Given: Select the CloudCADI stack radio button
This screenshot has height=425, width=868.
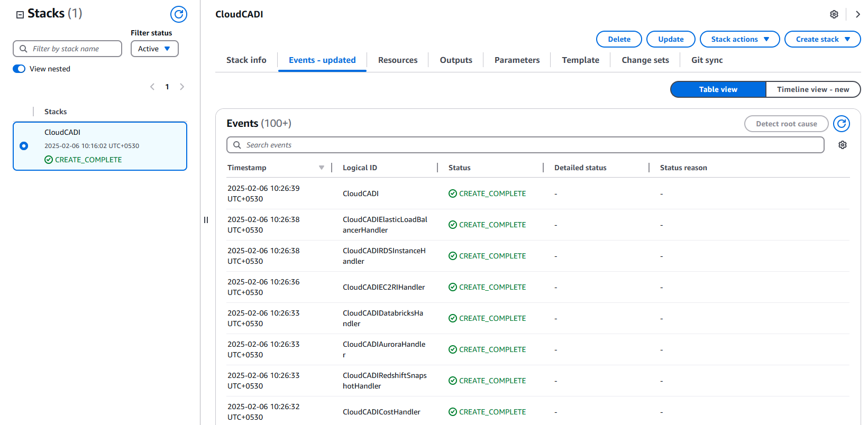Looking at the screenshot, I should click(x=24, y=146).
